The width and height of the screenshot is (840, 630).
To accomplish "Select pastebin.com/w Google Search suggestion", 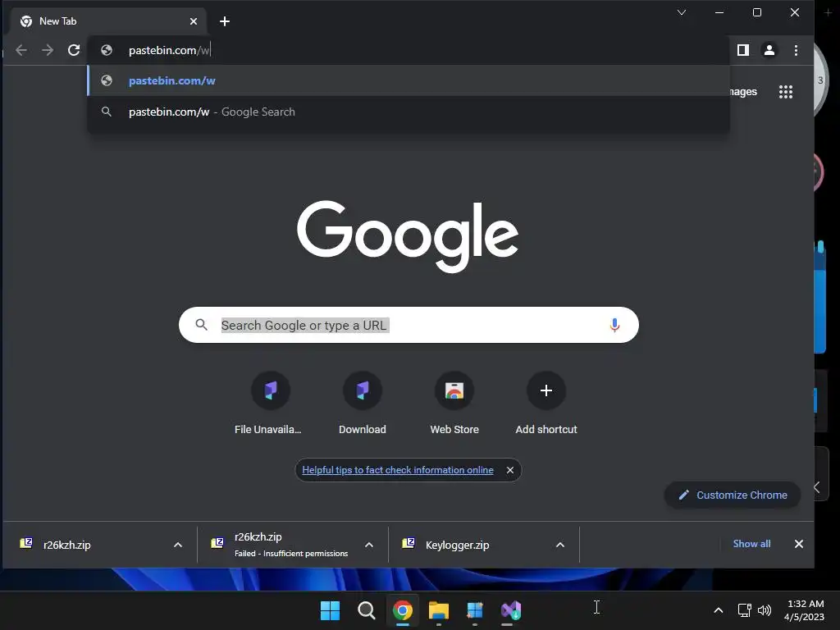I will [x=409, y=112].
